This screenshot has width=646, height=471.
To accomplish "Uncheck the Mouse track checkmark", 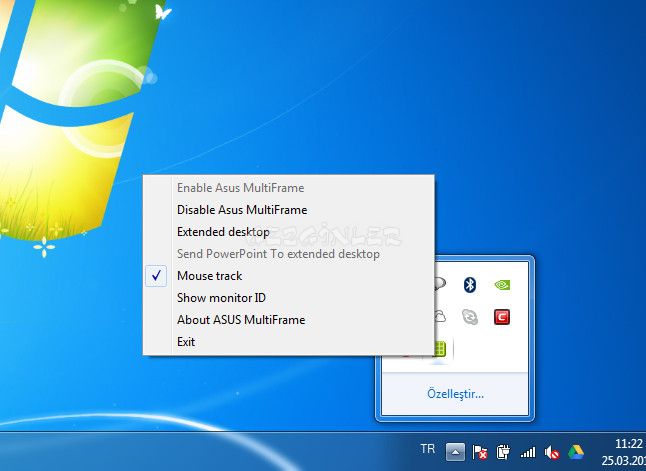I will click(157, 276).
